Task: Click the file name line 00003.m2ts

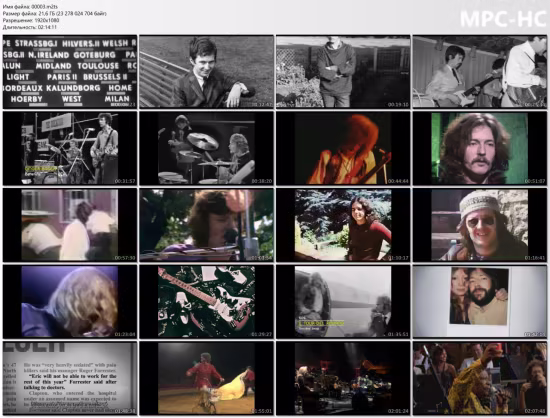Action: pos(30,6)
